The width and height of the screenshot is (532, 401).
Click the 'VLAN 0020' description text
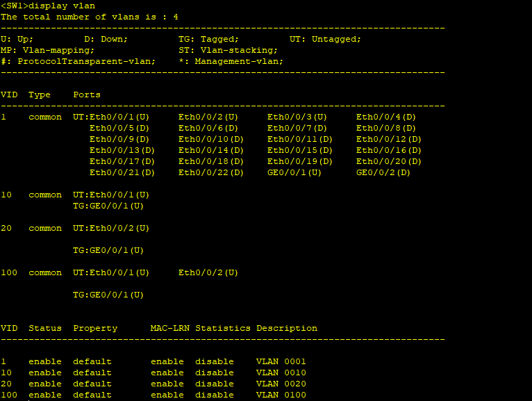tap(281, 384)
